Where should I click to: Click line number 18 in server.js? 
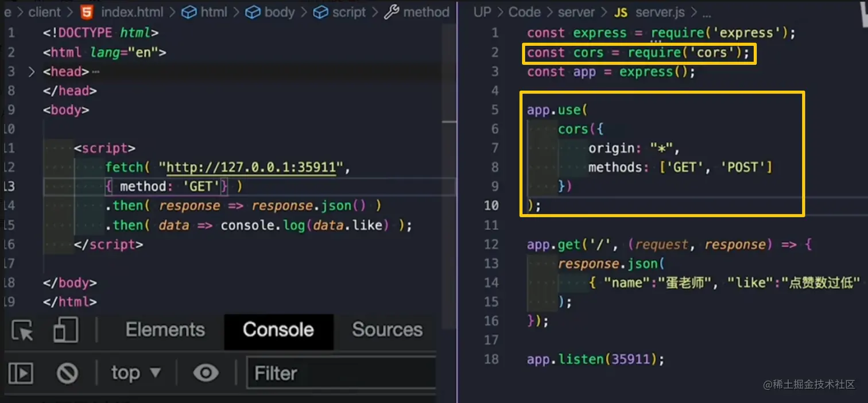(x=491, y=360)
